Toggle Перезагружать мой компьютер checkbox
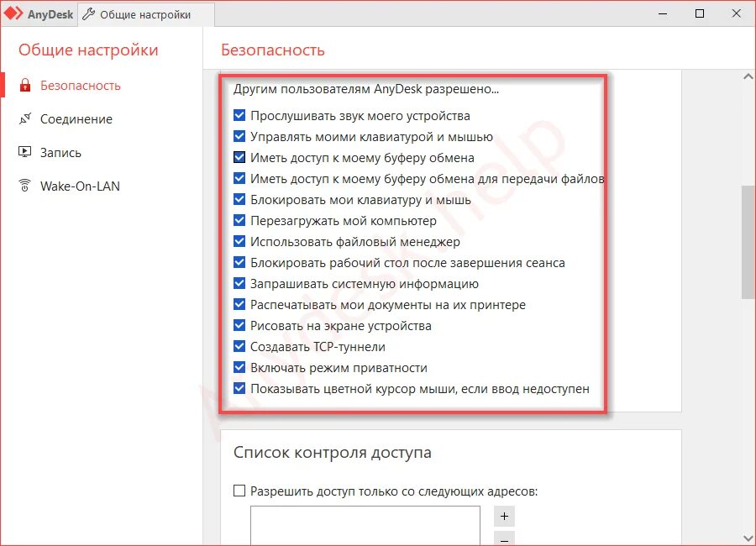Screen dimensions: 756x546 (x=239, y=220)
